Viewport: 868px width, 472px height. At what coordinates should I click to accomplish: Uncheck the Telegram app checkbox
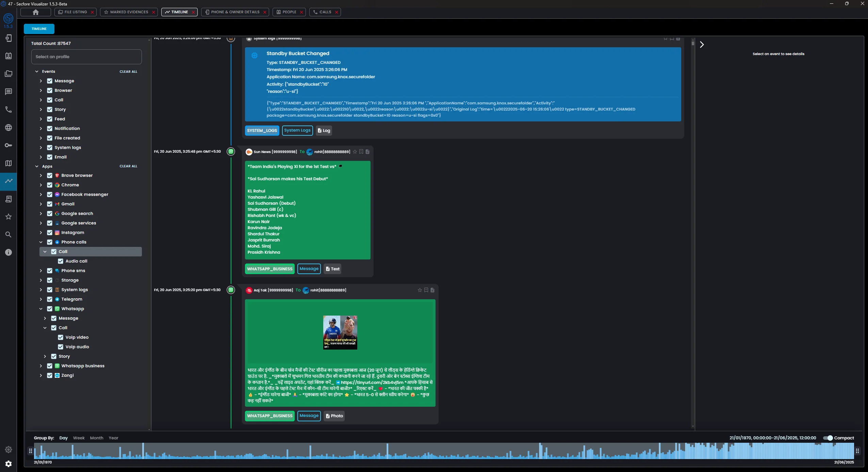(x=50, y=299)
